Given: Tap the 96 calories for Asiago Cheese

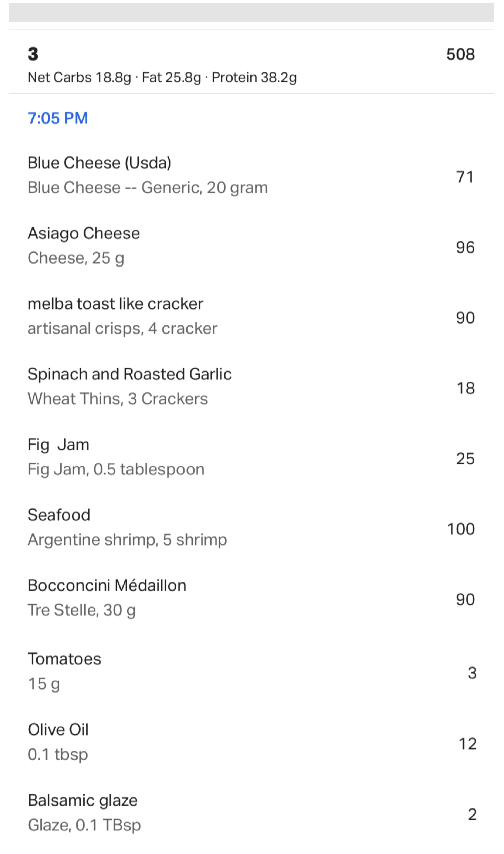Looking at the screenshot, I should [x=465, y=247].
